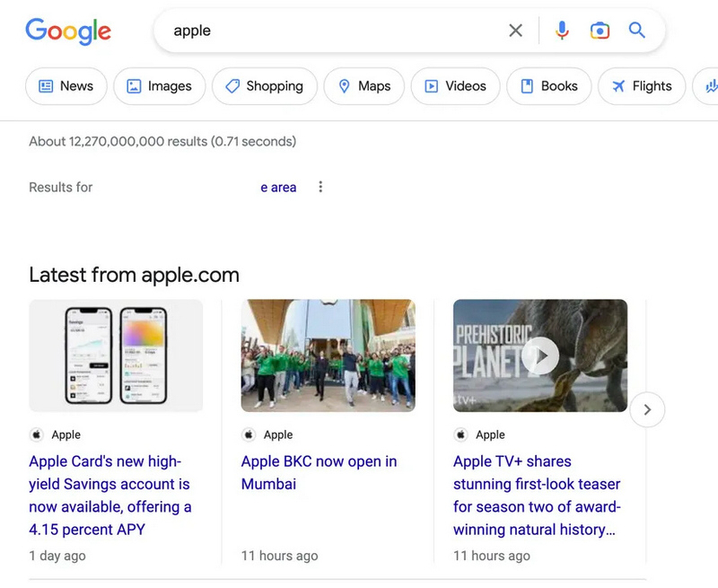Click the blue magnifying glass search icon
Screen dimensions: 718x588
637,31
